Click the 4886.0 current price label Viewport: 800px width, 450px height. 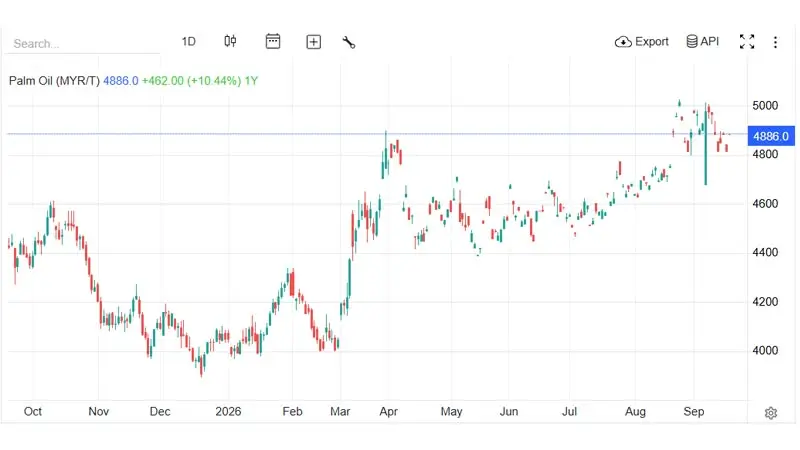click(771, 136)
